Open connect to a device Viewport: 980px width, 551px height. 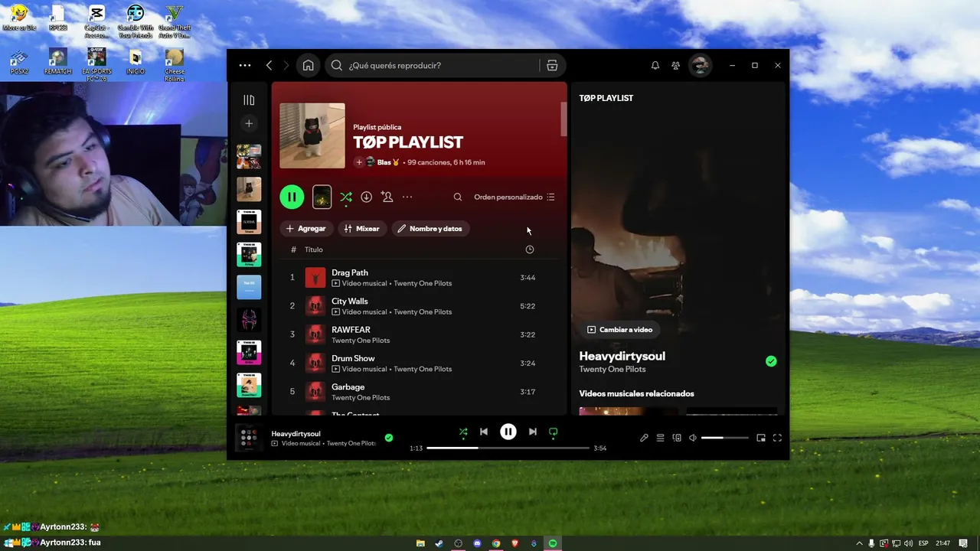click(677, 439)
